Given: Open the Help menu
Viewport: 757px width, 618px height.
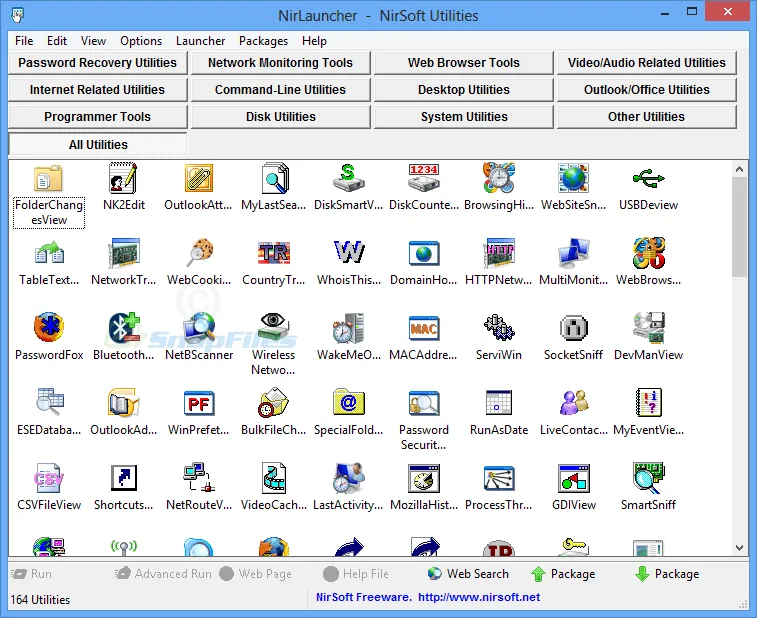Looking at the screenshot, I should pyautogui.click(x=314, y=41).
